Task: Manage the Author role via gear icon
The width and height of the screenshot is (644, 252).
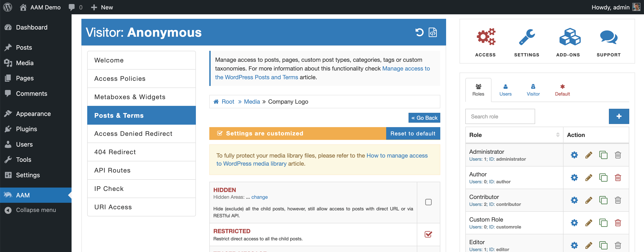Action: point(574,177)
